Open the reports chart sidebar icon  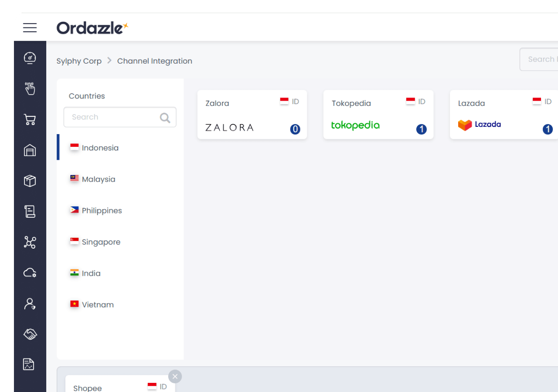[29, 364]
